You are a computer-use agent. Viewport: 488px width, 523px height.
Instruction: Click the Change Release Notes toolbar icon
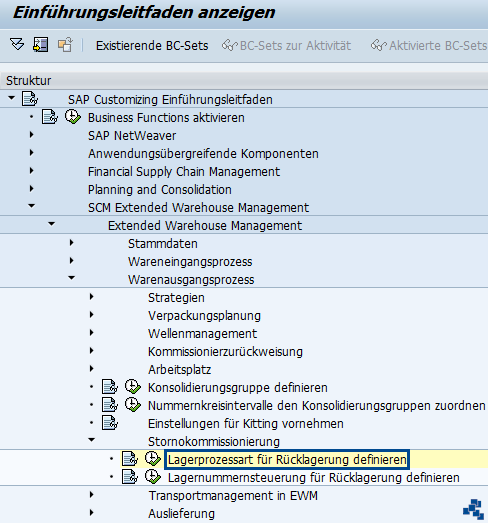[65, 45]
